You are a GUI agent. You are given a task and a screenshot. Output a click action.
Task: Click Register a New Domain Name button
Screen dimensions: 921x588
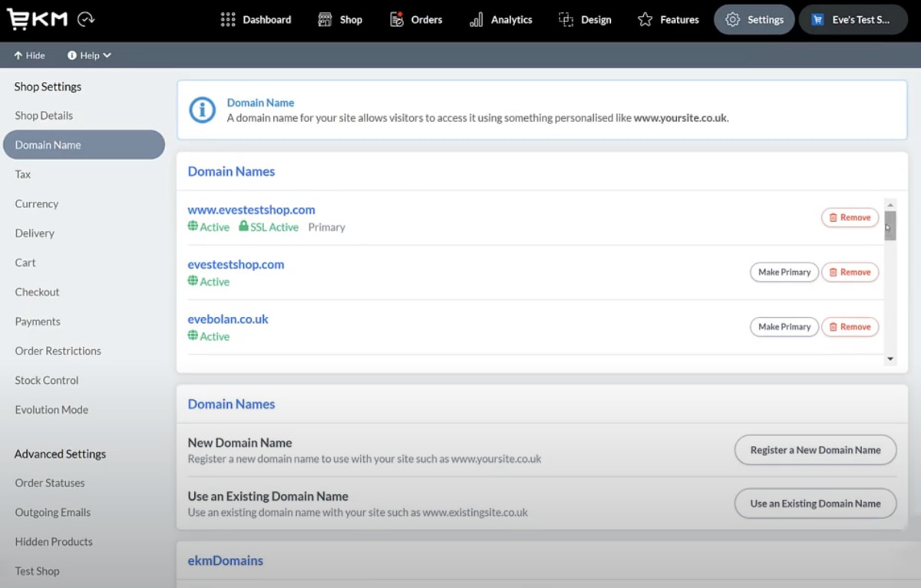pos(815,450)
